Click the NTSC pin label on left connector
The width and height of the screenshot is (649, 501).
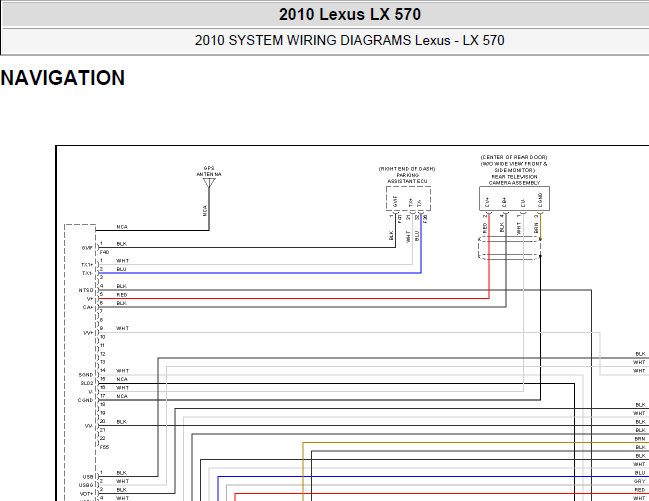(87, 289)
